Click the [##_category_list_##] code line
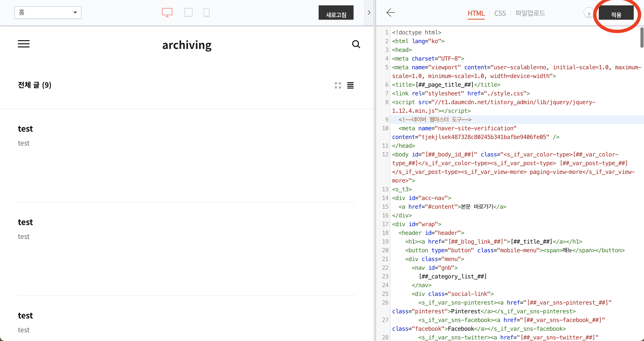644x341 pixels. tap(452, 276)
